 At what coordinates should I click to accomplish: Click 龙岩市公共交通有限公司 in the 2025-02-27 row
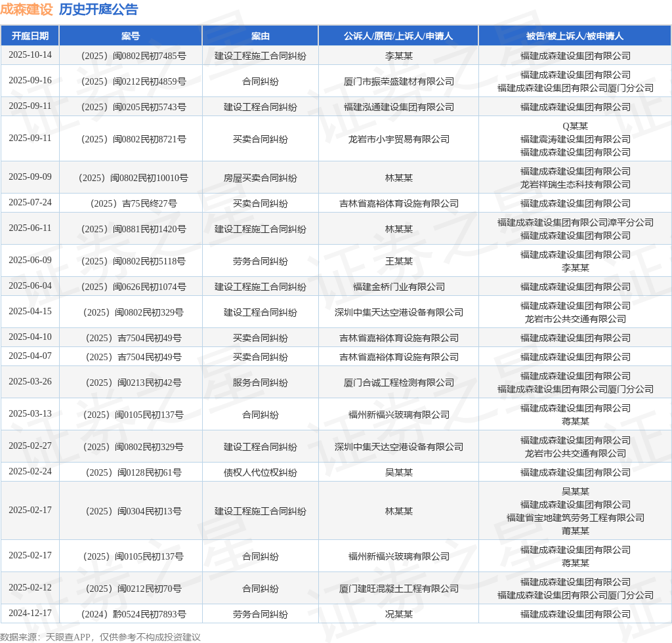[575, 453]
